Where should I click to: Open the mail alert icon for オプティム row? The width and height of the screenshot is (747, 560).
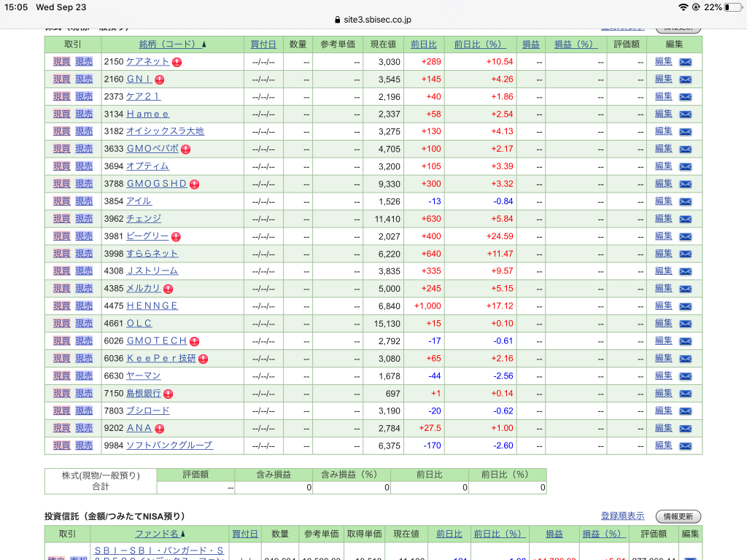(x=685, y=167)
